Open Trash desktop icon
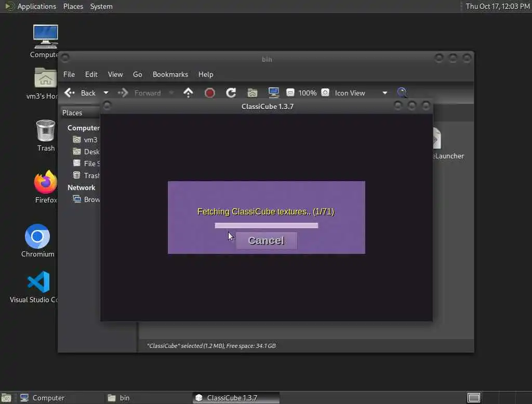This screenshot has width=532, height=404. (x=46, y=136)
